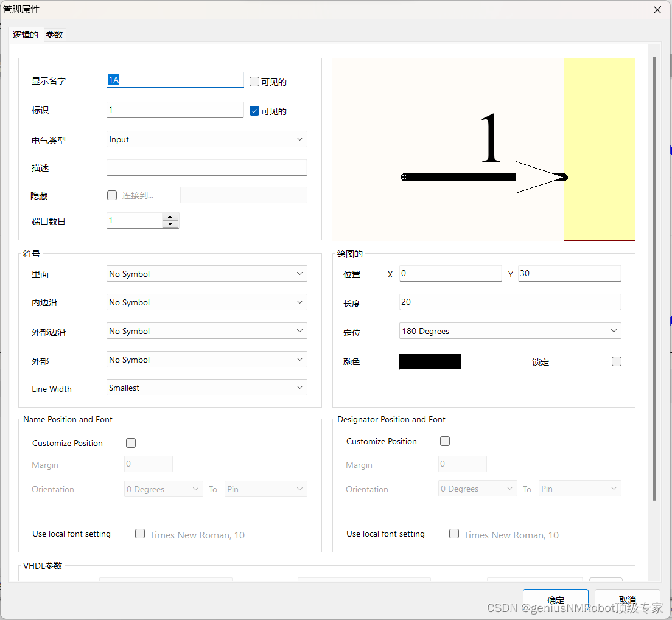Switch to the 参数 tab
This screenshot has width=672, height=620.
(54, 35)
